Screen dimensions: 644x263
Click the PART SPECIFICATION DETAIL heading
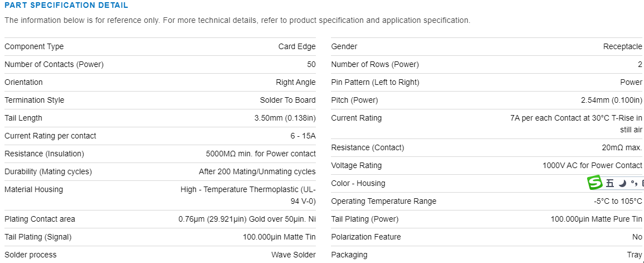66,6
